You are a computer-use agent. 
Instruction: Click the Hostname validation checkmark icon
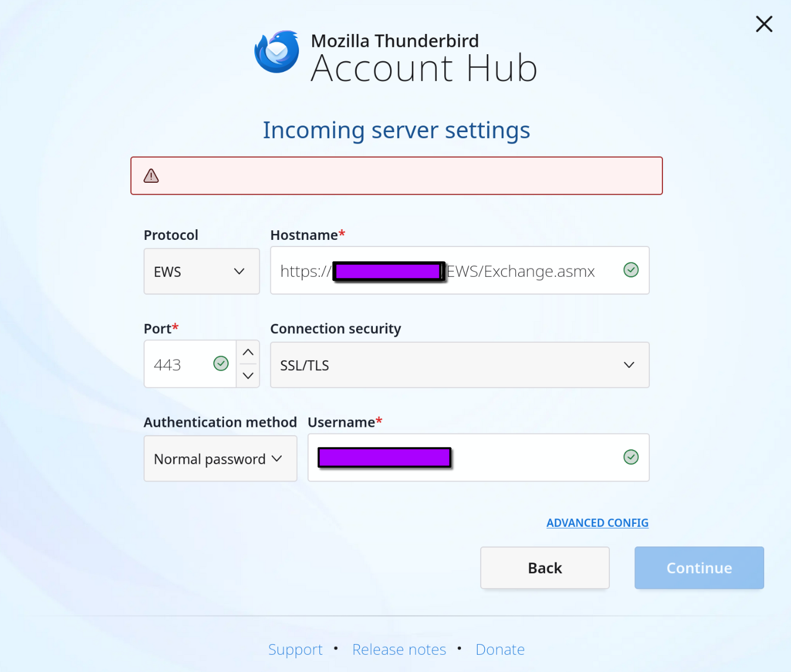pyautogui.click(x=631, y=270)
